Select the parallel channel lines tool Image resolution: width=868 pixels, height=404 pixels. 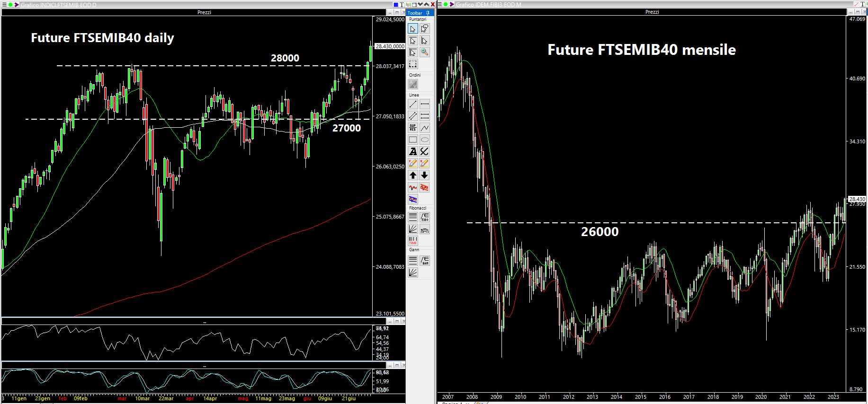(413, 116)
